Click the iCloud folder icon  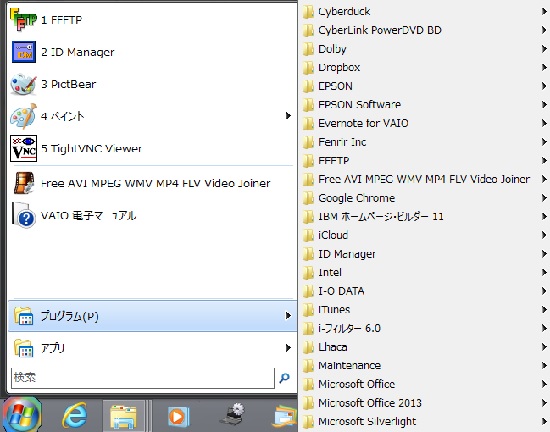pyautogui.click(x=308, y=235)
